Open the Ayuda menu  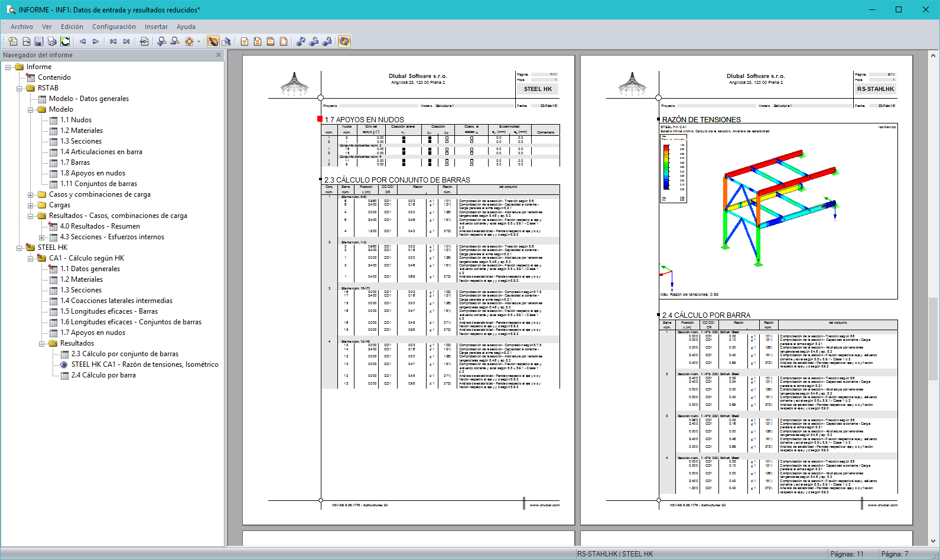point(186,27)
